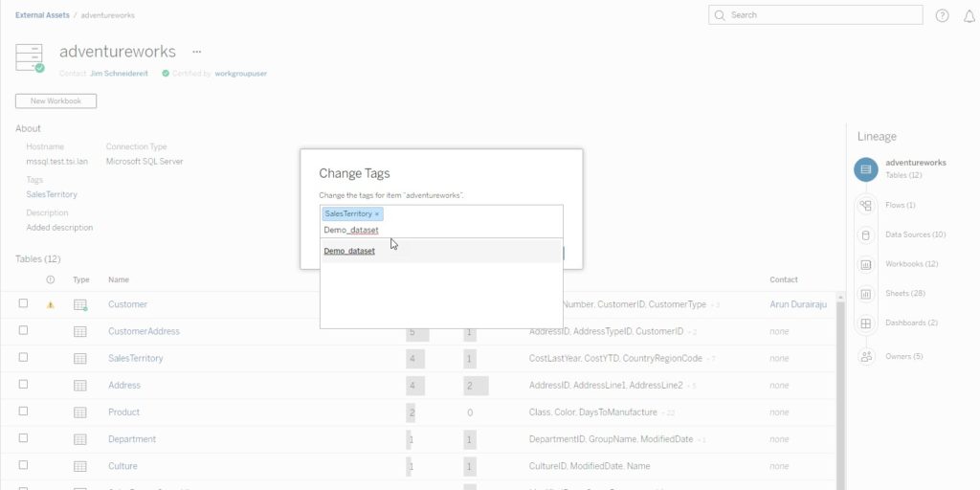Image resolution: width=980 pixels, height=490 pixels.
Task: Click the table icon for Department
Action: (x=80, y=439)
